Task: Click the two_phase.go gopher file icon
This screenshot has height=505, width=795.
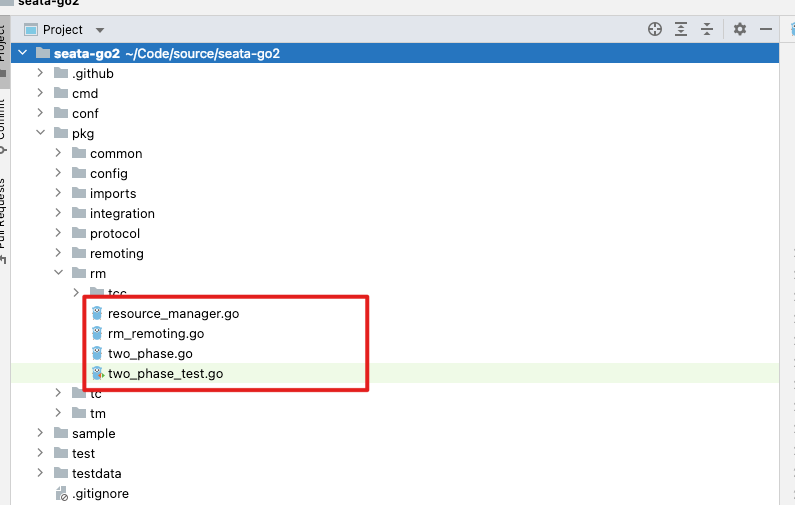Action: coord(97,353)
